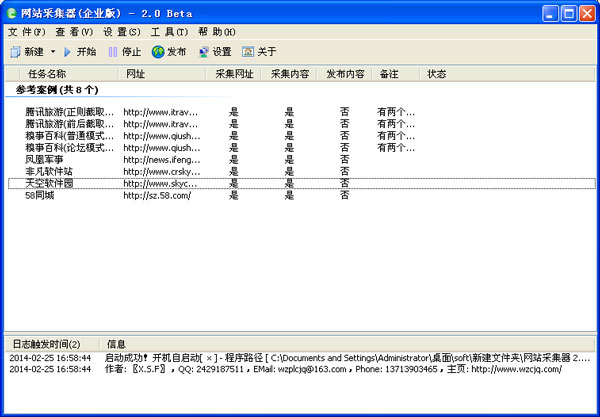Screen dimensions: 600x417
Task: Select the 58同城 task row
Action: click(43, 196)
